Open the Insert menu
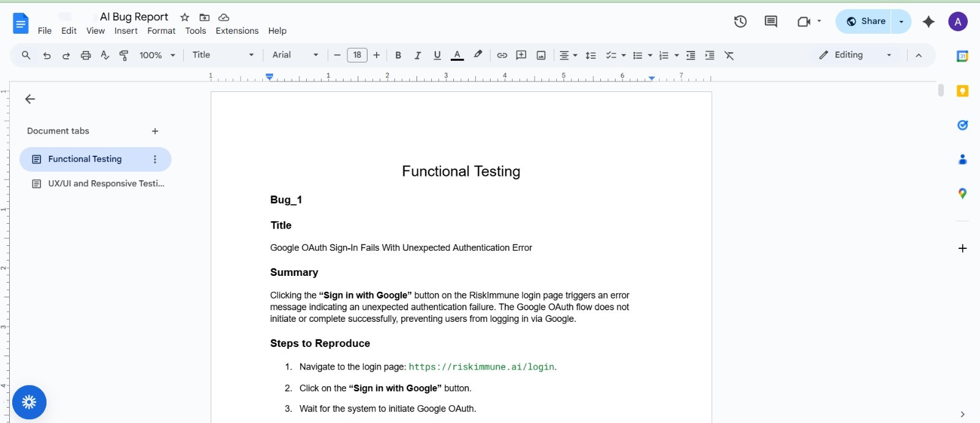The height and width of the screenshot is (423, 980). click(126, 31)
